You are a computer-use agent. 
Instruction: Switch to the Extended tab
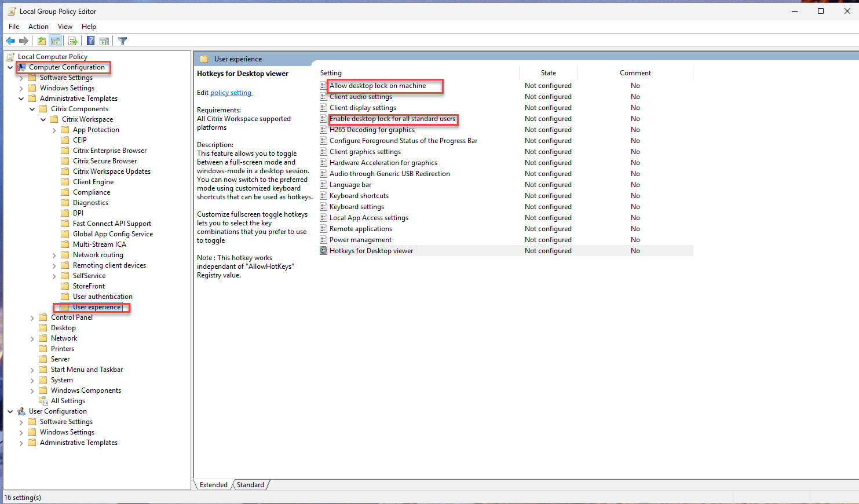pyautogui.click(x=214, y=485)
